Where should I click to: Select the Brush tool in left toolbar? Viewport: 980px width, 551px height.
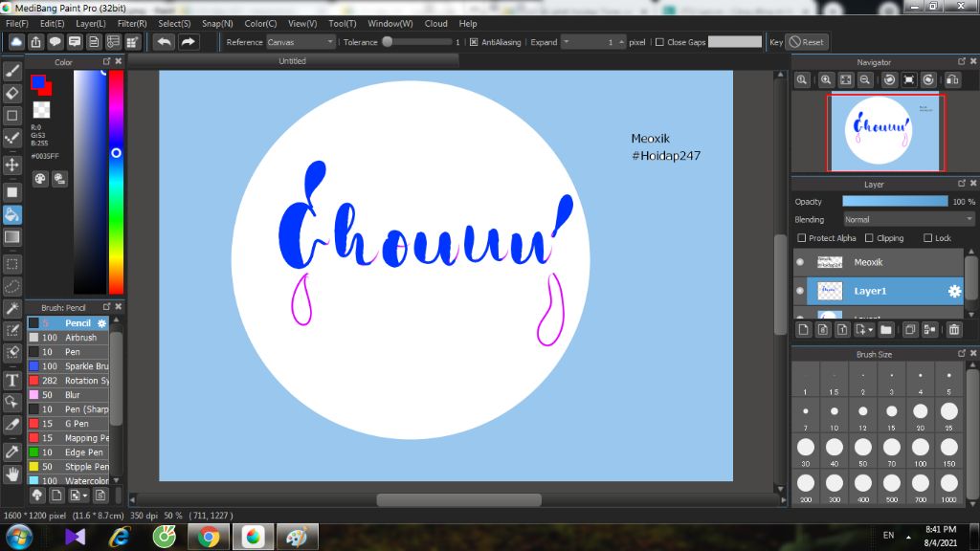pos(11,71)
